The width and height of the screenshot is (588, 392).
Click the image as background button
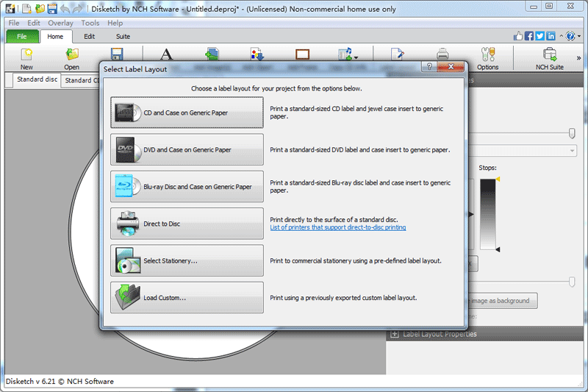pyautogui.click(x=503, y=301)
